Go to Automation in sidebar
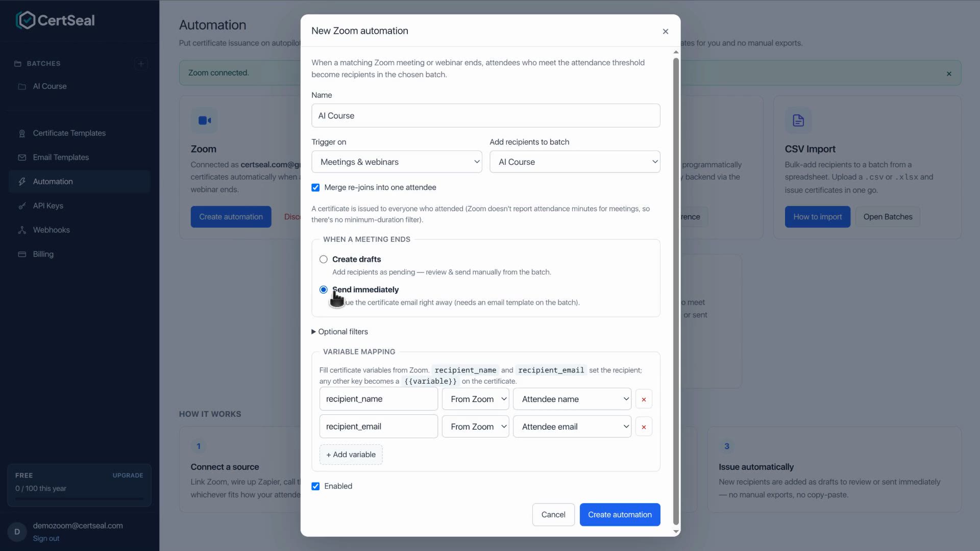Screen dimensions: 980x551 point(79,182)
